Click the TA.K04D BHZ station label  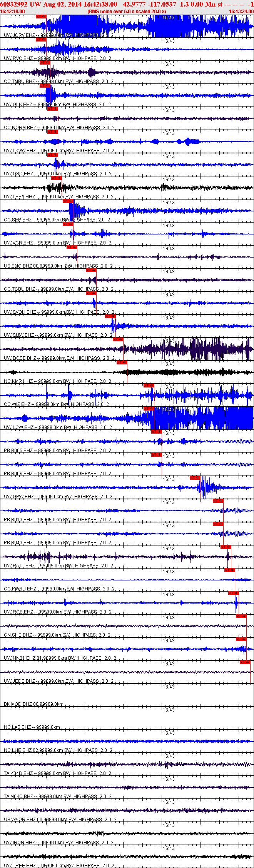tap(58, 773)
